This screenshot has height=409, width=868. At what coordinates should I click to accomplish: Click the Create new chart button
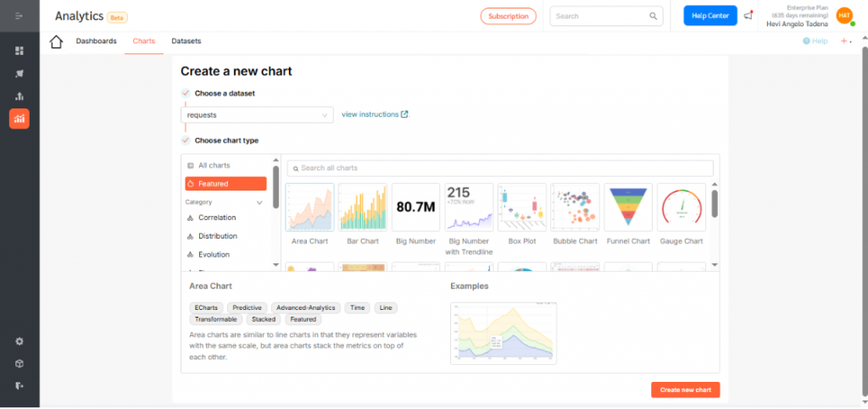pyautogui.click(x=685, y=390)
